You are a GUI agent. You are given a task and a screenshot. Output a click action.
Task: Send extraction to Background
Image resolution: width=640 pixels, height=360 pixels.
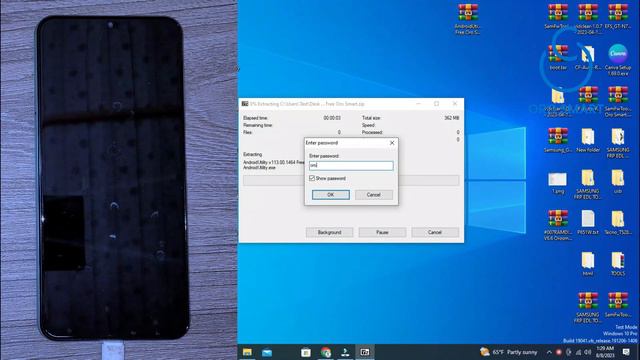click(x=329, y=232)
